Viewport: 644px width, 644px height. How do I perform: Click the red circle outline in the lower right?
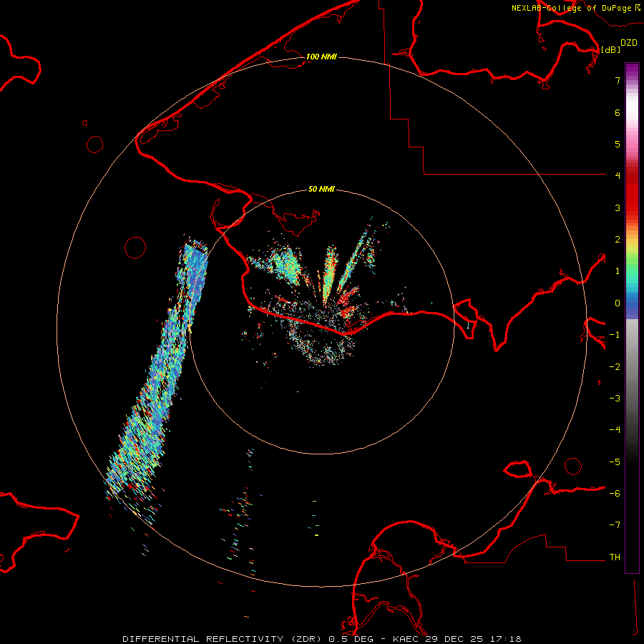coord(573,466)
